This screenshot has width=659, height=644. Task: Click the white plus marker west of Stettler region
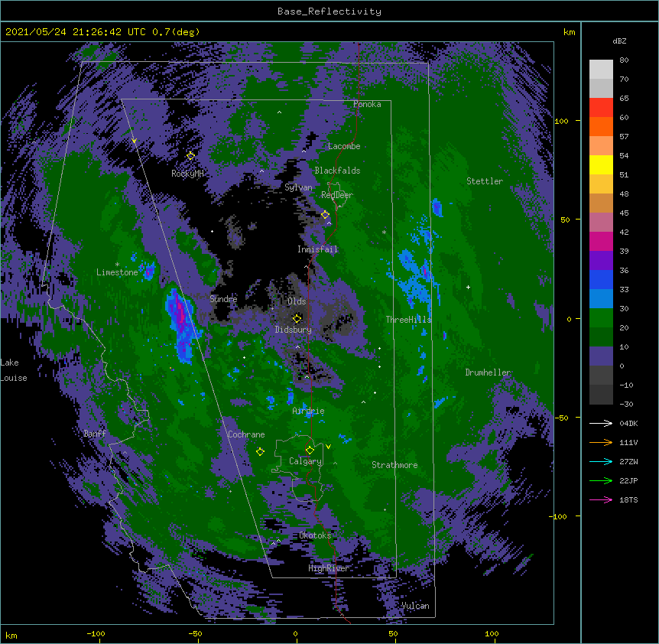coord(468,287)
